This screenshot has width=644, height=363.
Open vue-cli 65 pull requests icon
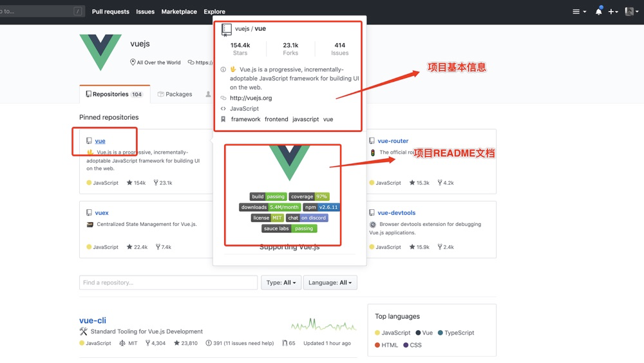[289, 343]
